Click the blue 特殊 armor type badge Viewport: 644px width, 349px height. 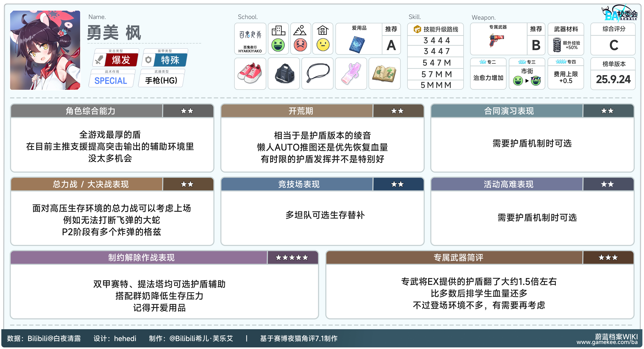tap(170, 60)
